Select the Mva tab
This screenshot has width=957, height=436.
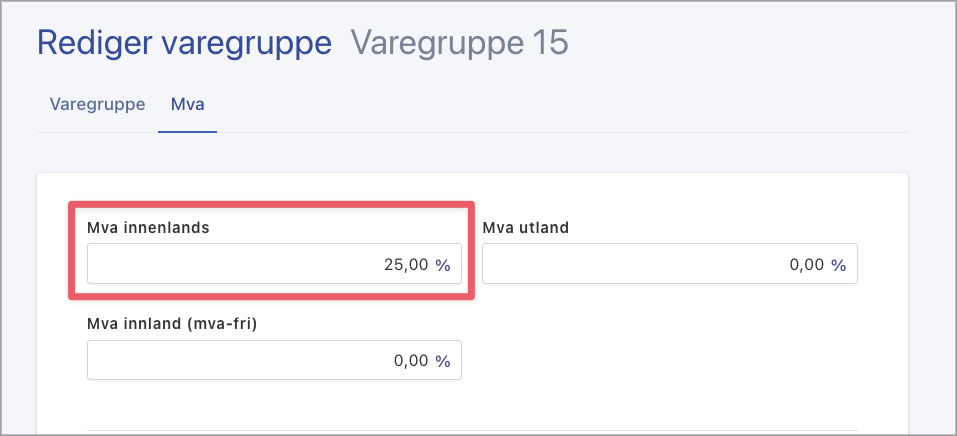pyautogui.click(x=187, y=104)
